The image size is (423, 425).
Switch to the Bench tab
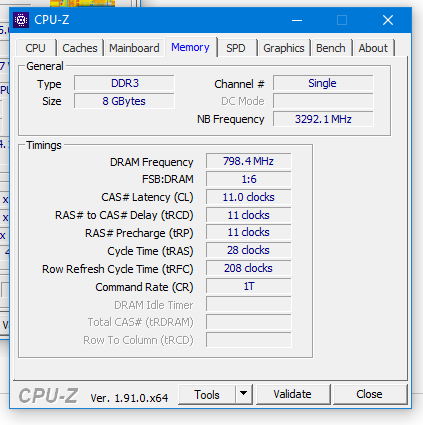click(331, 48)
